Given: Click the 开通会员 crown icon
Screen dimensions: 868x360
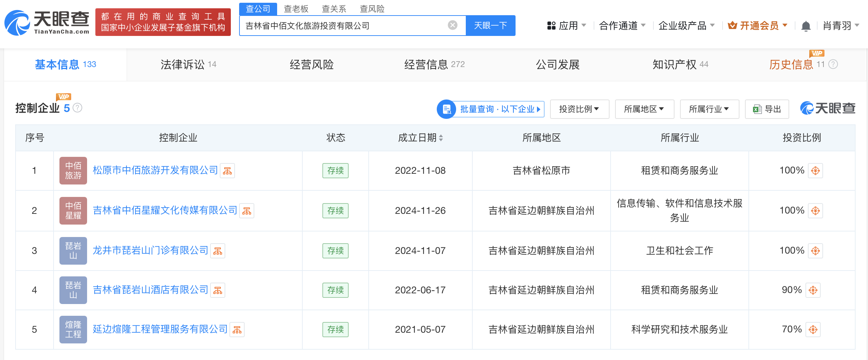Looking at the screenshot, I should pyautogui.click(x=732, y=25).
